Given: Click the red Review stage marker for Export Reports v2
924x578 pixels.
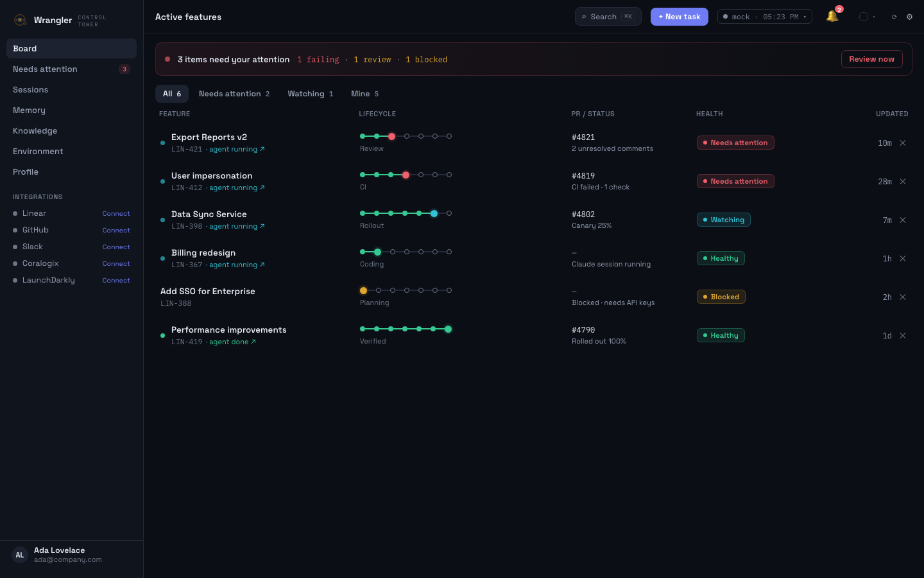Looking at the screenshot, I should click(391, 136).
